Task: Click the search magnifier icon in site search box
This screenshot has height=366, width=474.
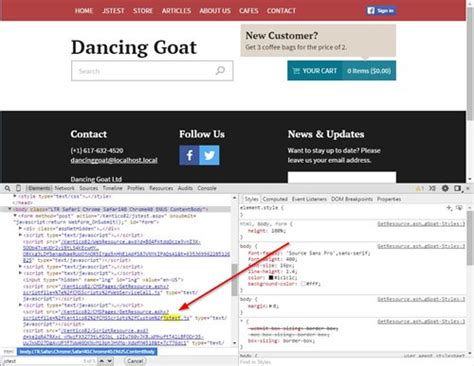Action: coord(220,70)
